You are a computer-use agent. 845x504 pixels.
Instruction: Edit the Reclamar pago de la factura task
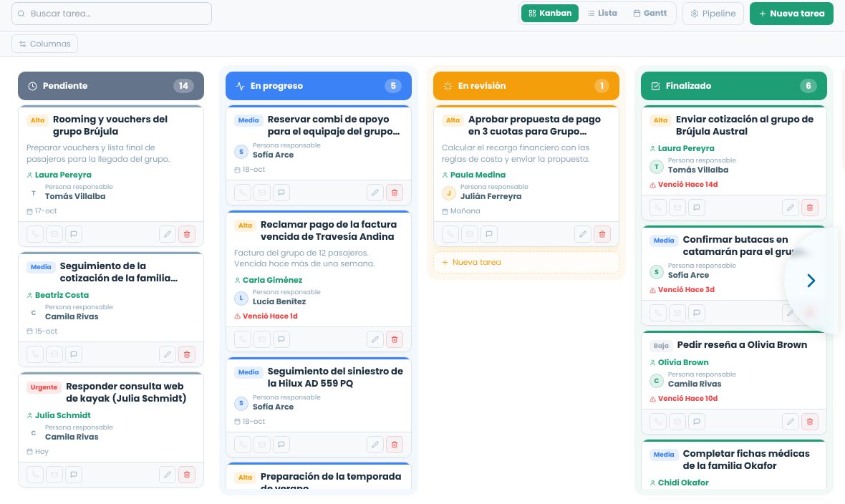375,339
